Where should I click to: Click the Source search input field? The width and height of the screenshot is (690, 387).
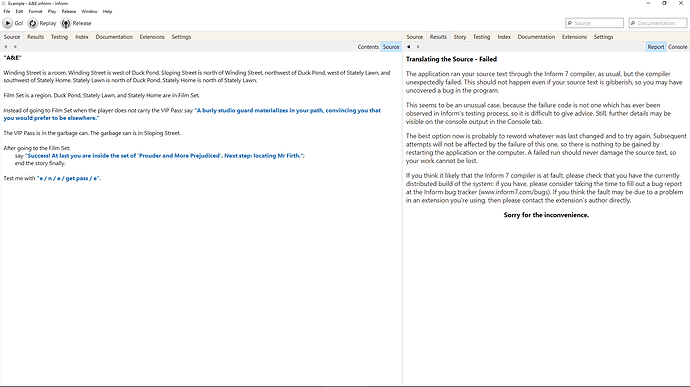595,23
